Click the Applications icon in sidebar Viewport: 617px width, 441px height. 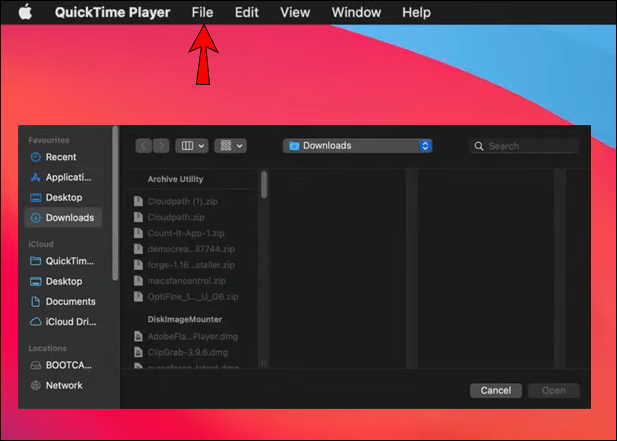point(35,177)
